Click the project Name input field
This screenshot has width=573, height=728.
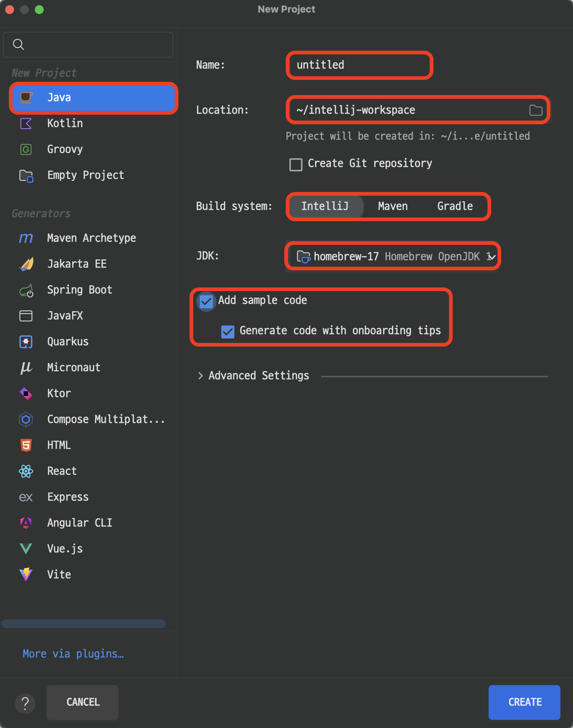(359, 65)
